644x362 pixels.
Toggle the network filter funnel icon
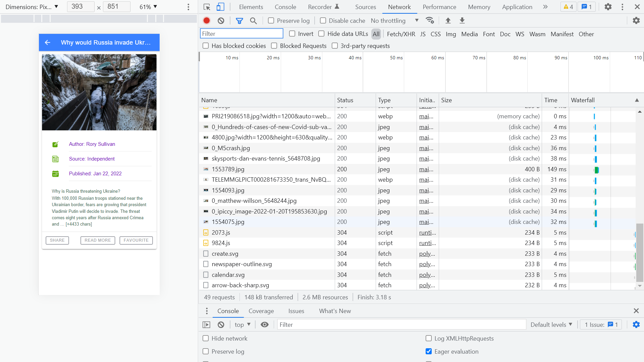click(x=239, y=21)
